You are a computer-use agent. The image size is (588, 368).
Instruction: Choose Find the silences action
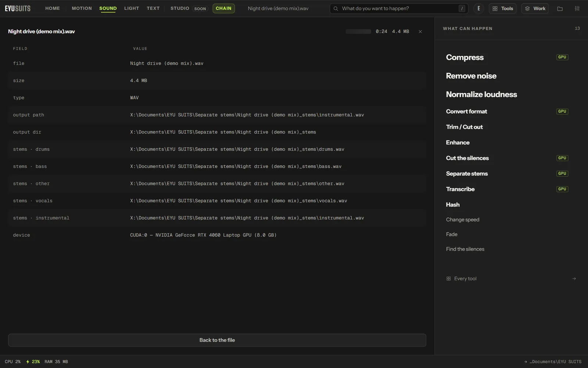(465, 249)
